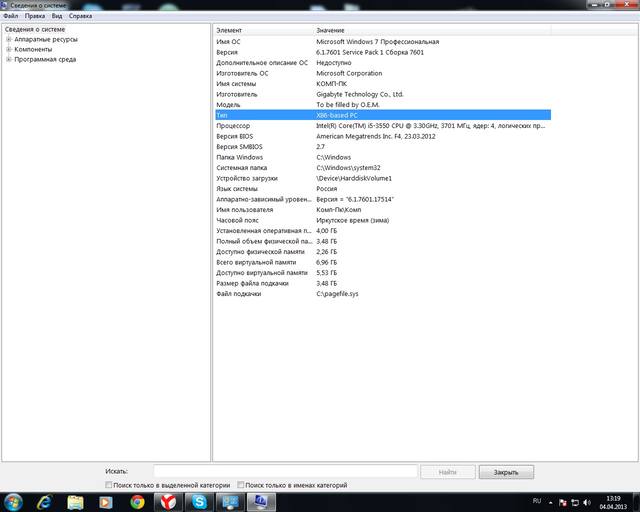
Task: Select the 'Процессор' row in the list
Action: tap(233, 126)
